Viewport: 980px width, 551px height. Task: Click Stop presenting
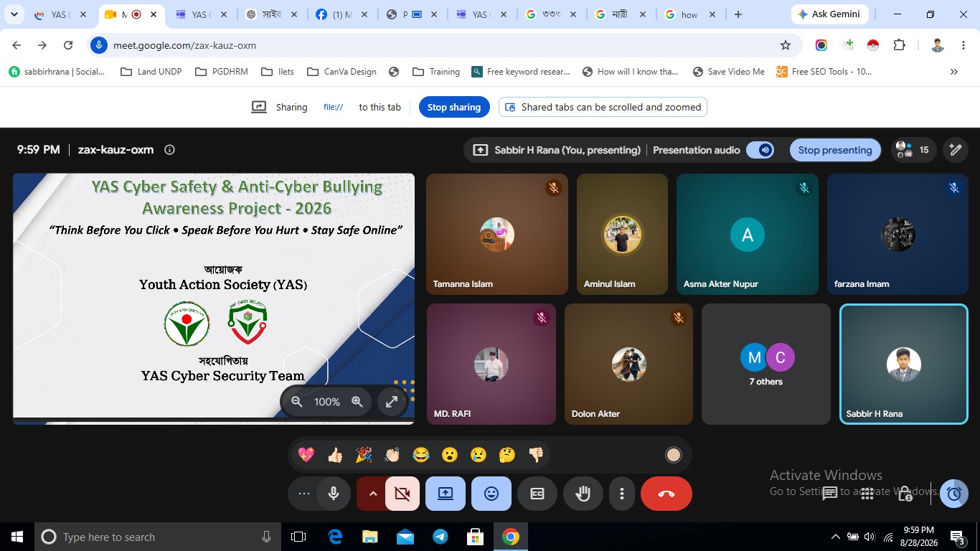coord(835,150)
